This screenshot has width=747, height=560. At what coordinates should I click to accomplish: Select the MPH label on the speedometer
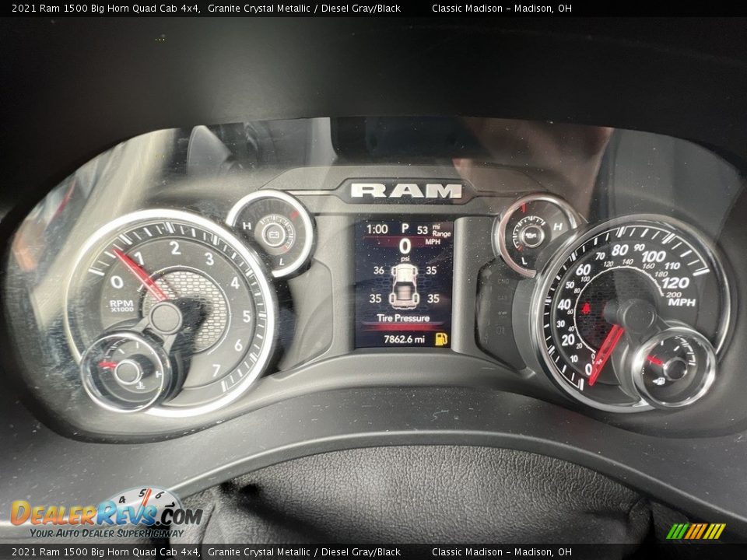(681, 303)
